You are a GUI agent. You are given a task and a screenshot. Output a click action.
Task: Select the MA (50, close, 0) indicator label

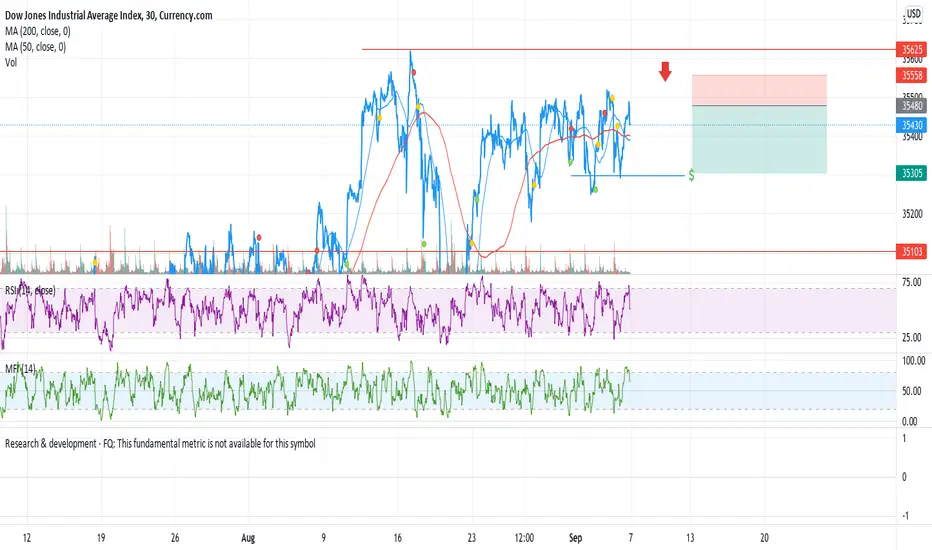pyautogui.click(x=35, y=46)
